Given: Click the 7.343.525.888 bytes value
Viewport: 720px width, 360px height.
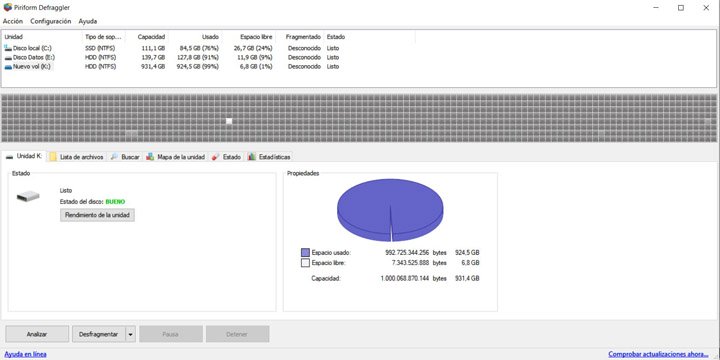Looking at the screenshot, I should 410,263.
